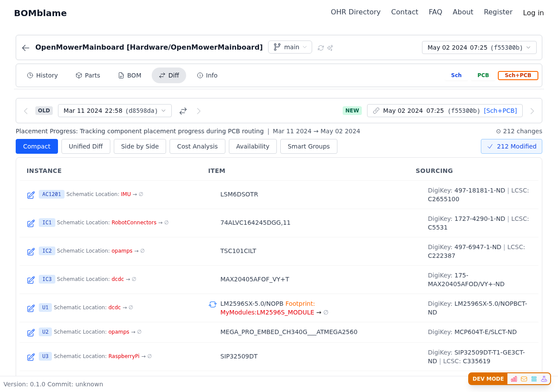Click the envelope icon in Dev Mode bar

coord(524,379)
